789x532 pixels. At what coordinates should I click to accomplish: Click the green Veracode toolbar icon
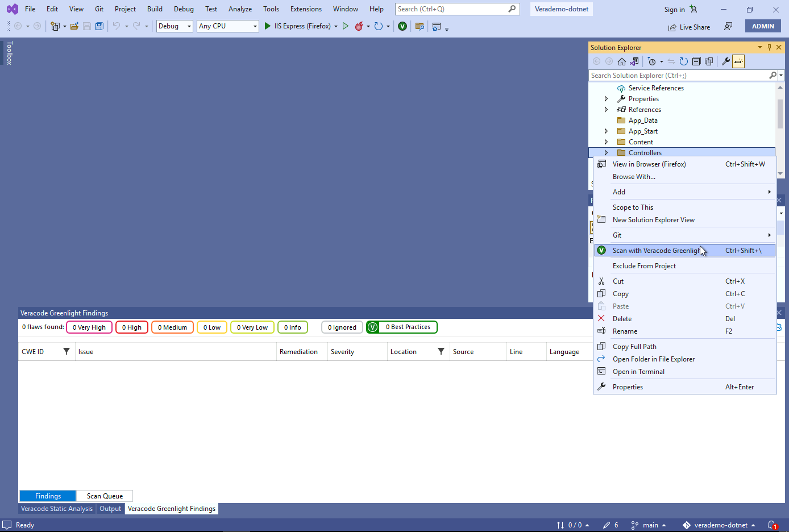[402, 26]
